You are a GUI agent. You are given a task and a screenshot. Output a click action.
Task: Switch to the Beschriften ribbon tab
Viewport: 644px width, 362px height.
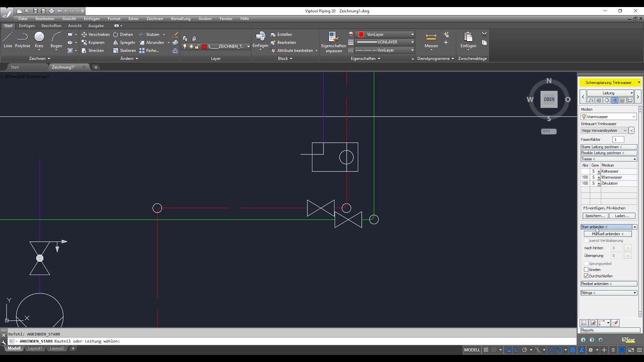pyautogui.click(x=51, y=26)
